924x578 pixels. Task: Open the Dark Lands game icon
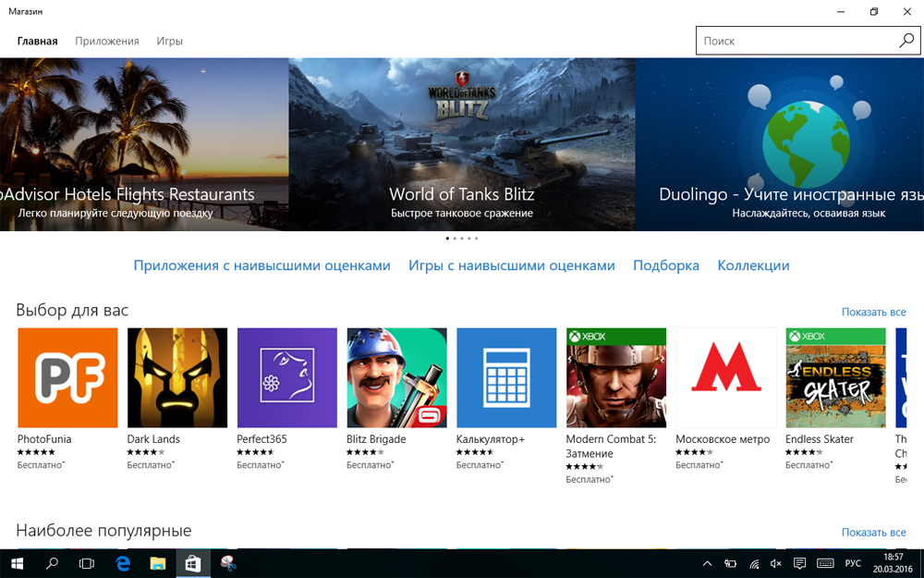tap(176, 377)
